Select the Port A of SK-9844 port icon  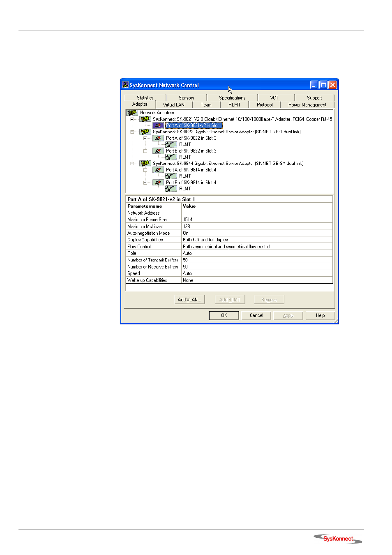[158, 170]
